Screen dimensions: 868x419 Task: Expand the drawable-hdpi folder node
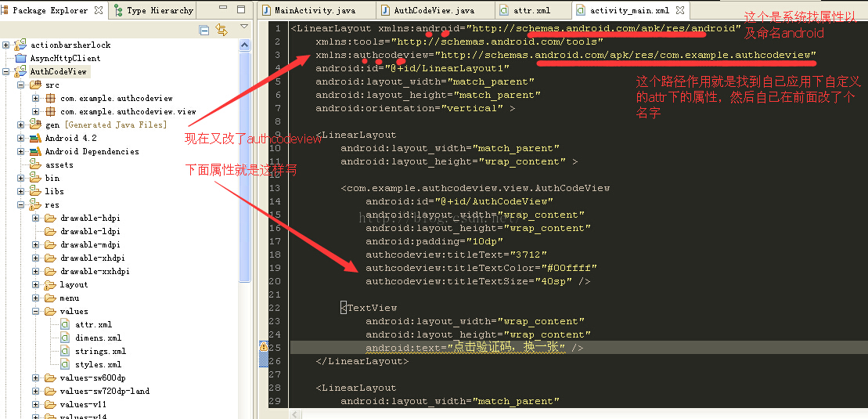pos(36,218)
